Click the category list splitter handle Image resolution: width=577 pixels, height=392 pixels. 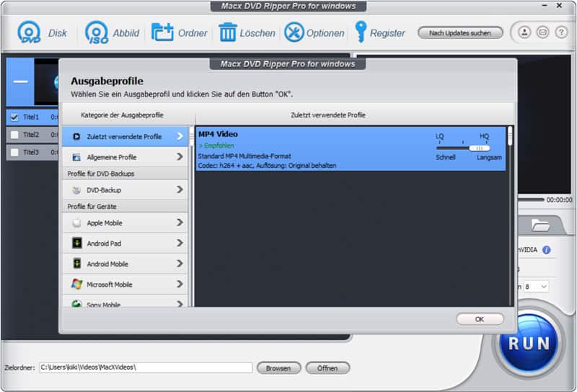pyautogui.click(x=191, y=137)
